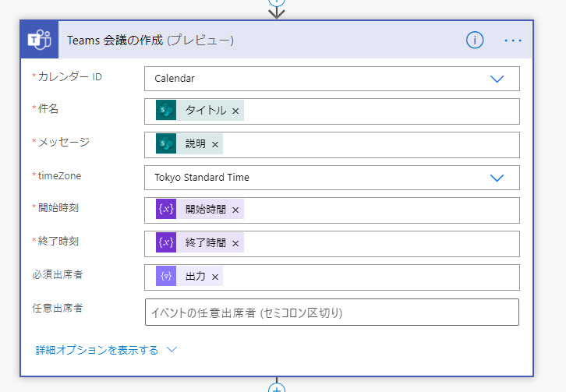
Task: Click the Teams 会議の作成 (プレビュー) title
Action: (x=150, y=40)
